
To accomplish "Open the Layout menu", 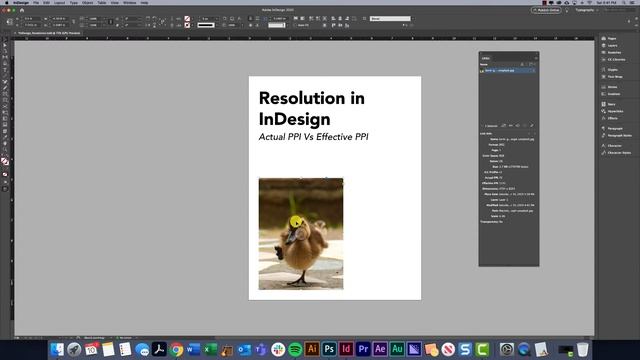I will 60,2.
